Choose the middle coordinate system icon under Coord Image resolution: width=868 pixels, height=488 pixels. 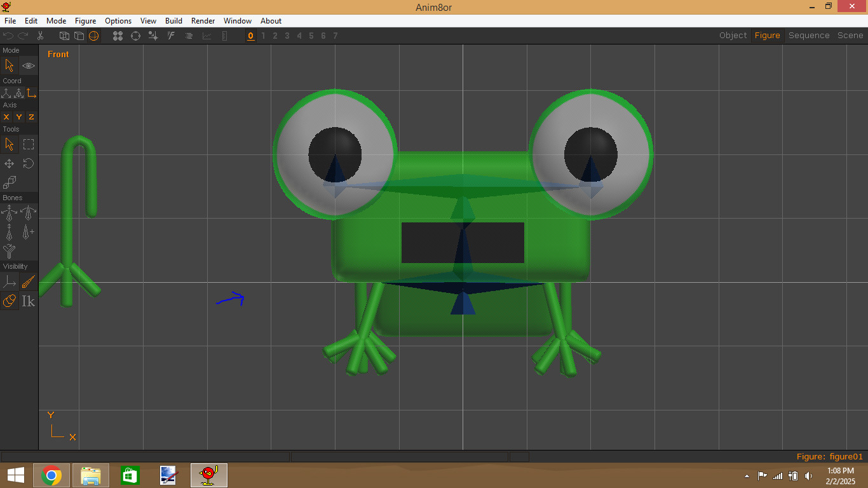pos(18,93)
